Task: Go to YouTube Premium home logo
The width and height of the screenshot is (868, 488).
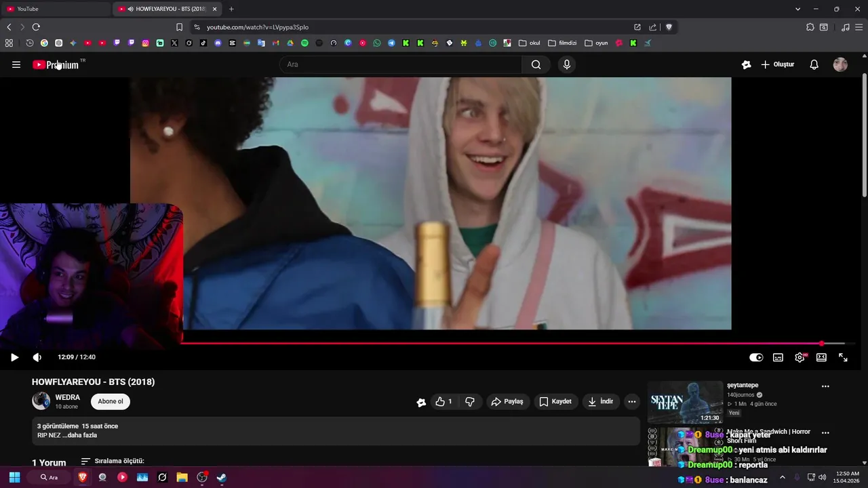Action: (x=56, y=64)
